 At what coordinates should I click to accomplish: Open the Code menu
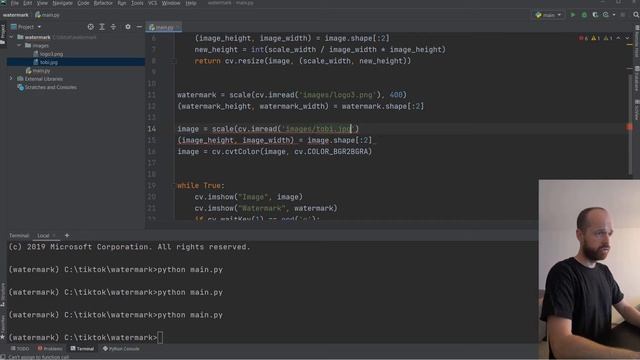click(x=83, y=3)
